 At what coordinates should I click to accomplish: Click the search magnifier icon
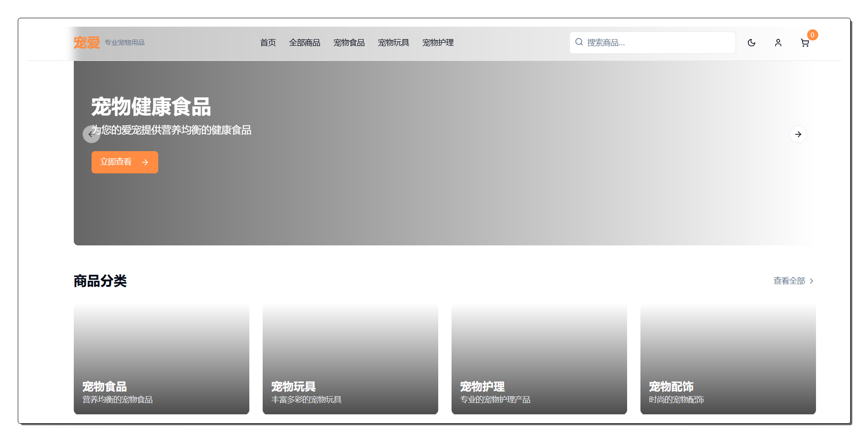click(x=579, y=42)
